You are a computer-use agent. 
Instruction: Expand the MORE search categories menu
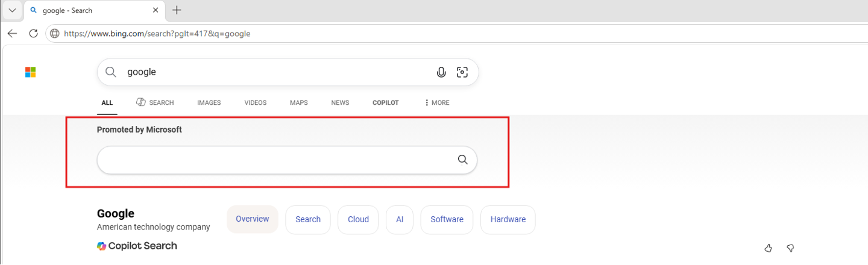pos(437,103)
